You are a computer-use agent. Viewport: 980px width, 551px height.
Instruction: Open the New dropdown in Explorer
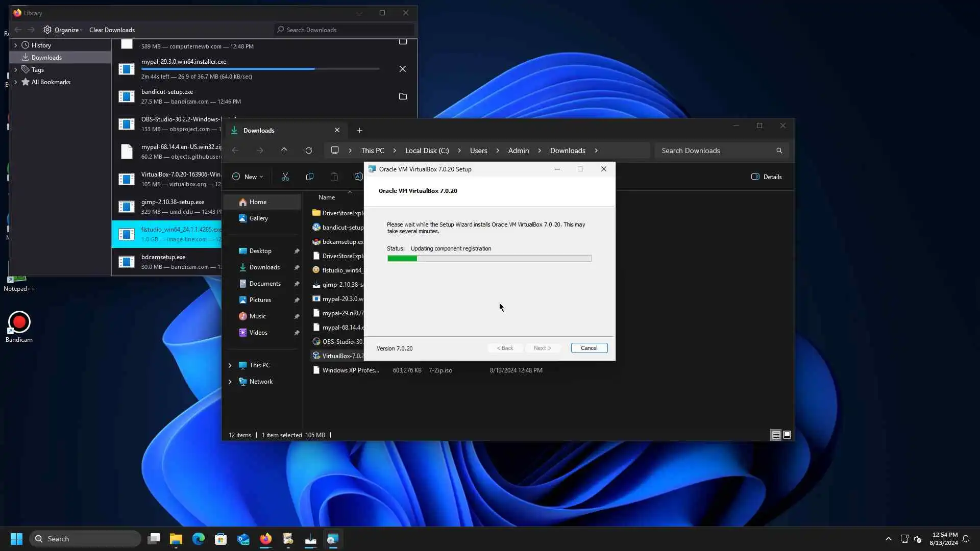click(248, 177)
